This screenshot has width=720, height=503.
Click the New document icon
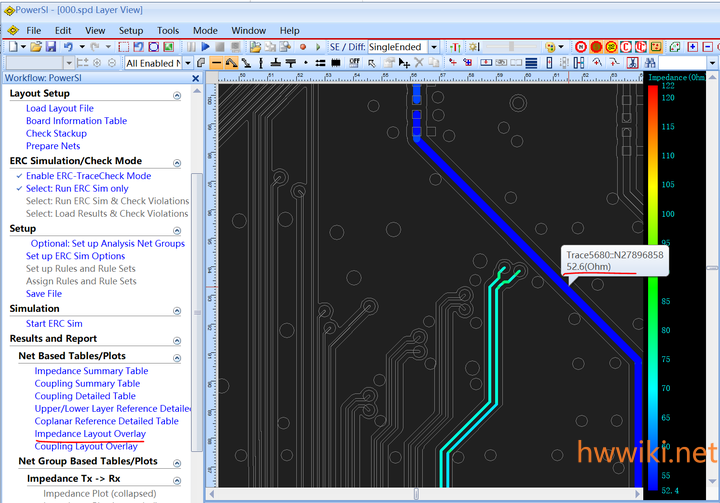tap(11, 47)
